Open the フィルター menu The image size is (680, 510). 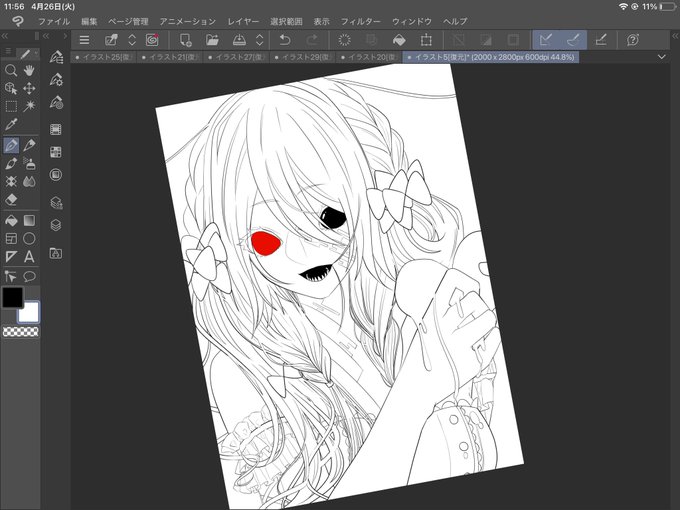click(360, 21)
